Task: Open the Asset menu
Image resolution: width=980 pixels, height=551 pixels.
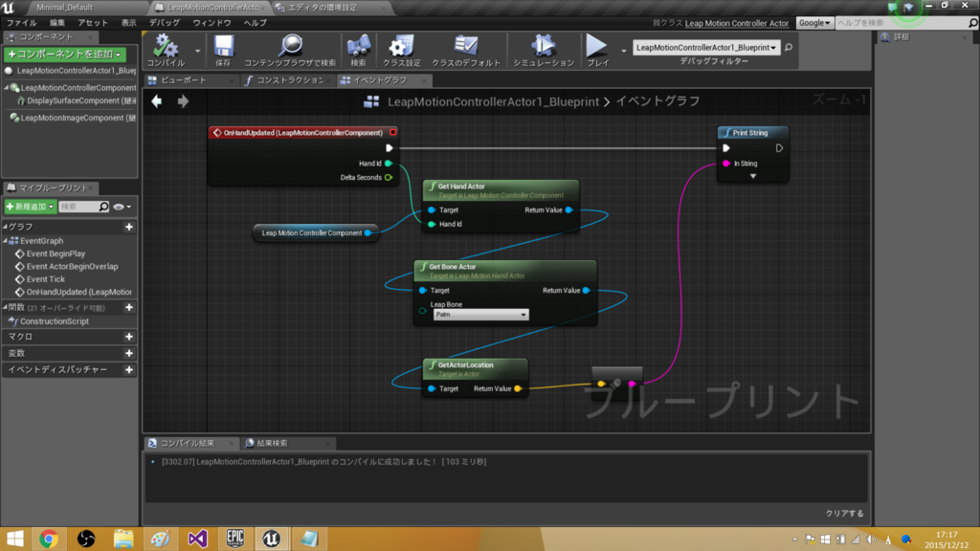Action: coord(93,23)
